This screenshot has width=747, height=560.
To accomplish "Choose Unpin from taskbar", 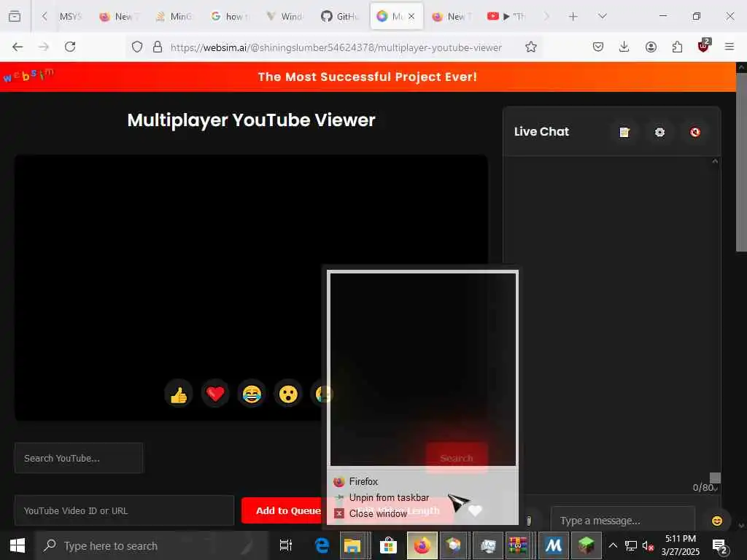I will coord(422,497).
